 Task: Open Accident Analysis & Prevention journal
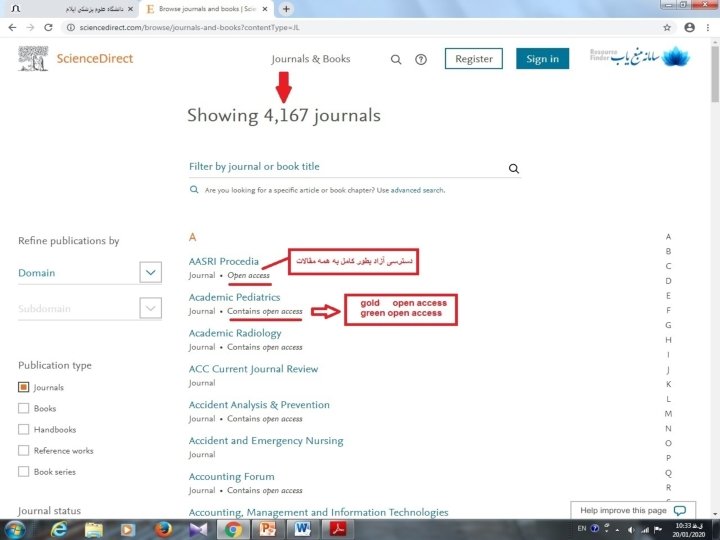[259, 405]
